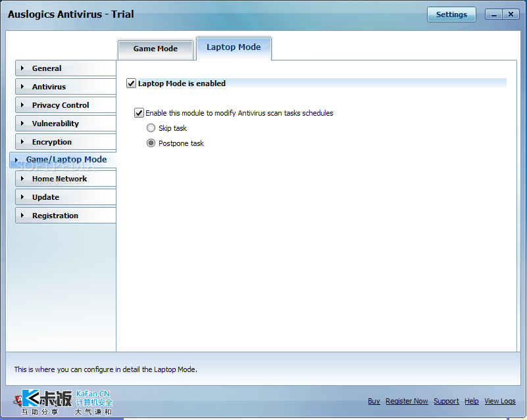Click the Game/Laptop Mode arrow icon
Viewport: 527px width, 420px height.
tap(16, 160)
